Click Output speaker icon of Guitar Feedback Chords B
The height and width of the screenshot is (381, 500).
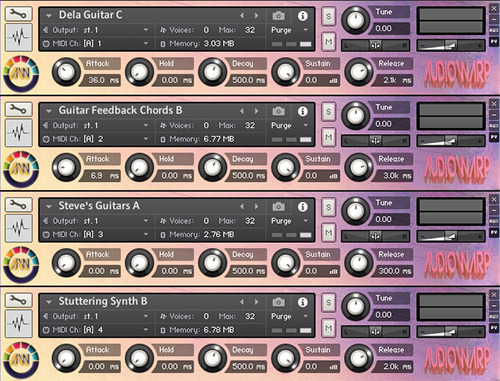46,125
